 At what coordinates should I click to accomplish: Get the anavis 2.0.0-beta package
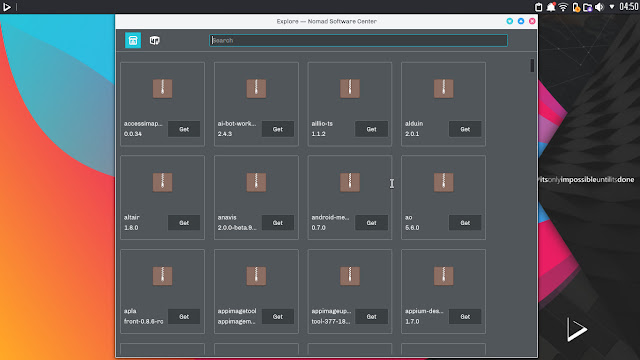pyautogui.click(x=278, y=223)
